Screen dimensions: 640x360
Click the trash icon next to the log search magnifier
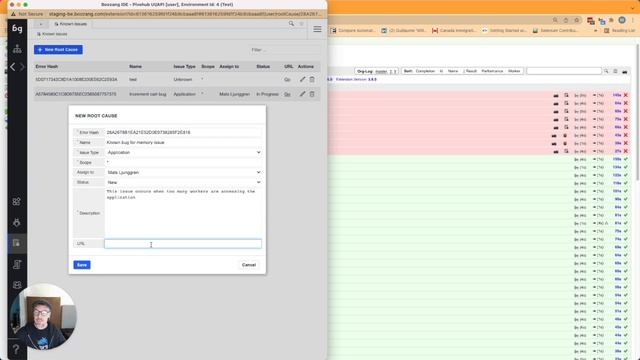615,71
